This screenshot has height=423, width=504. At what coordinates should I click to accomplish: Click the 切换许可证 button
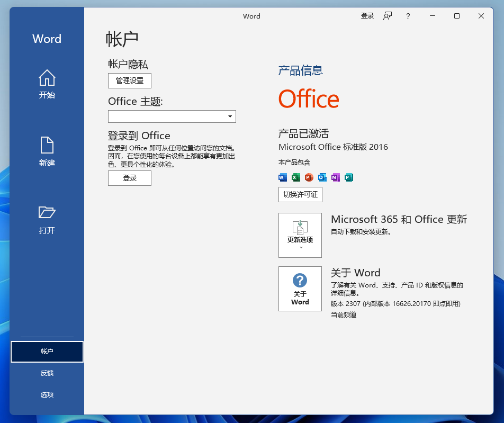(x=300, y=194)
